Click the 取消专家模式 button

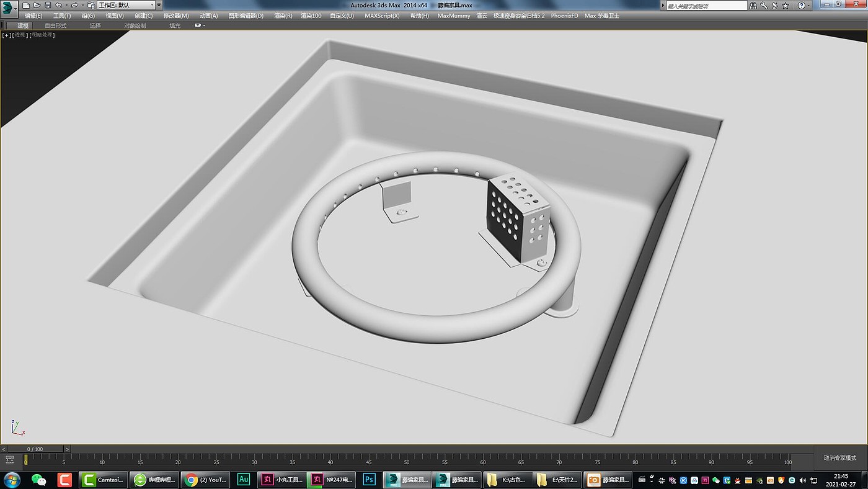click(x=840, y=458)
